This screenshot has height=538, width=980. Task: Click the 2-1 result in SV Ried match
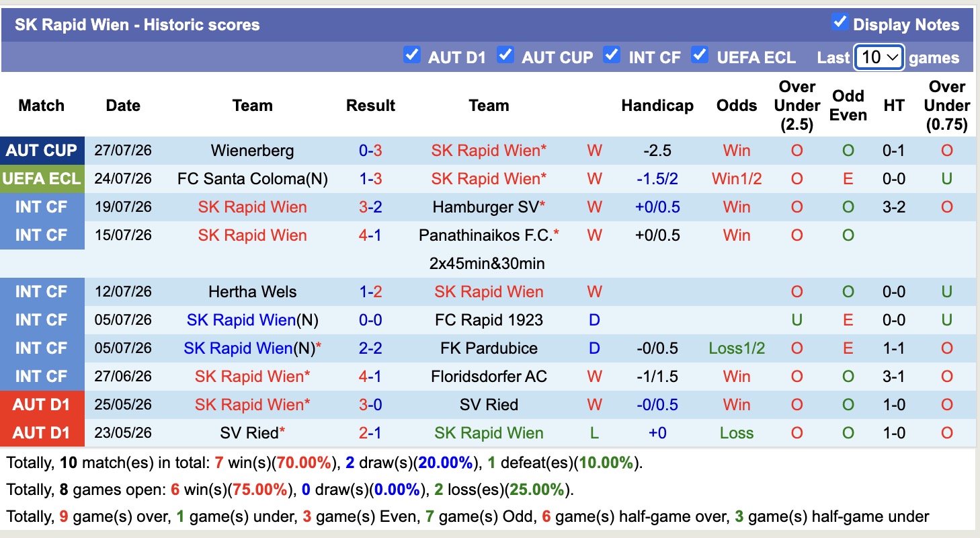coord(370,433)
